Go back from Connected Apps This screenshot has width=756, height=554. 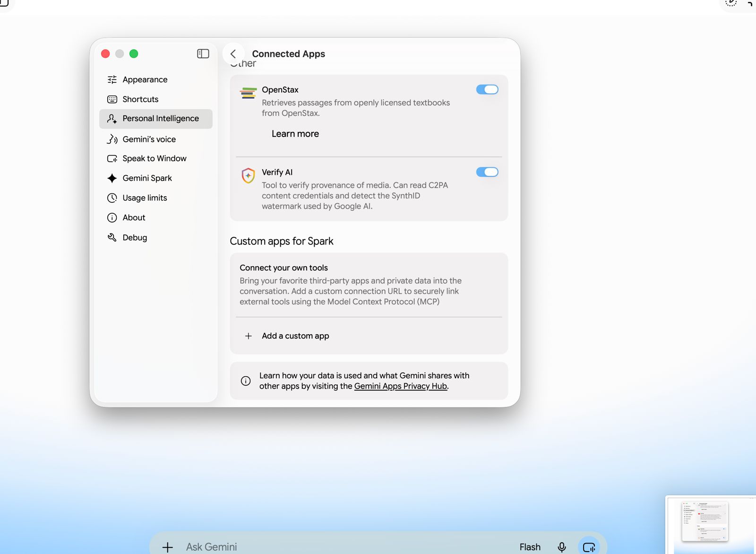(233, 54)
